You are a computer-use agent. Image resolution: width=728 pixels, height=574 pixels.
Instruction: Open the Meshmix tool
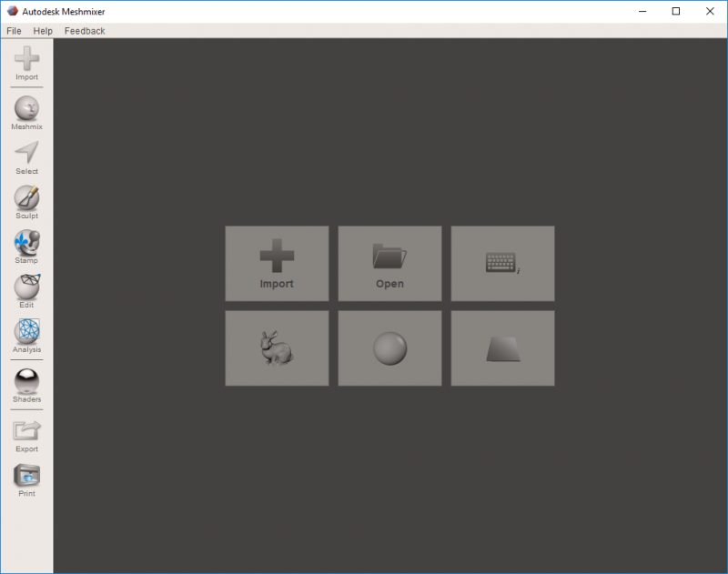point(26,113)
